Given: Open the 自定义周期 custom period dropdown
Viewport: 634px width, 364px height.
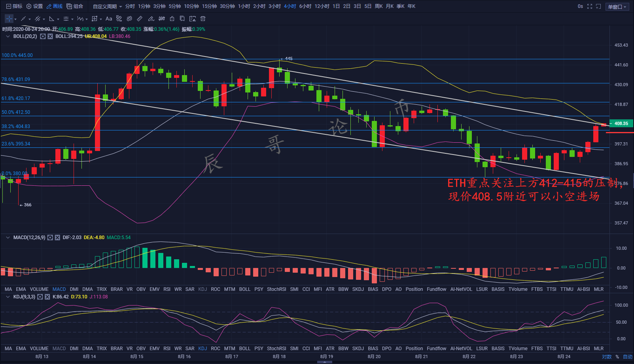Looking at the screenshot, I should 107,6.
